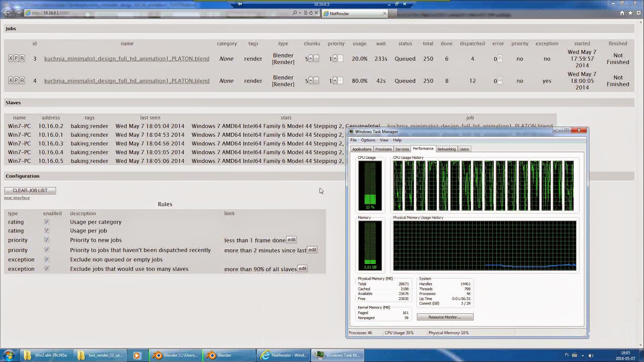
Task: Switch to the Blender [C:\Users... taskbar window
Action: (x=175, y=355)
